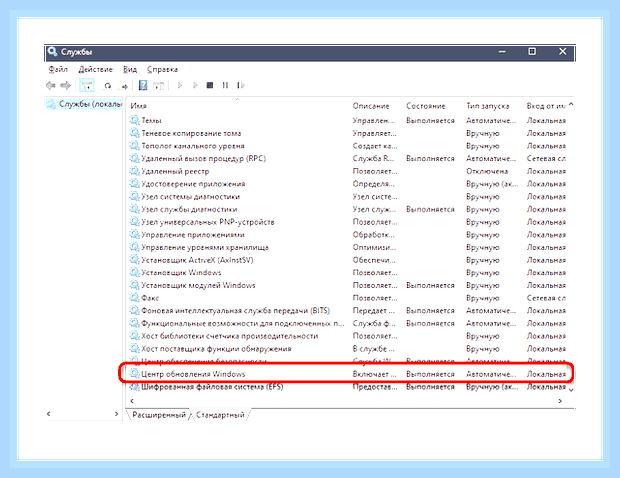
Task: Click Автоматиче... startup type in the BITS row
Action: point(491,310)
